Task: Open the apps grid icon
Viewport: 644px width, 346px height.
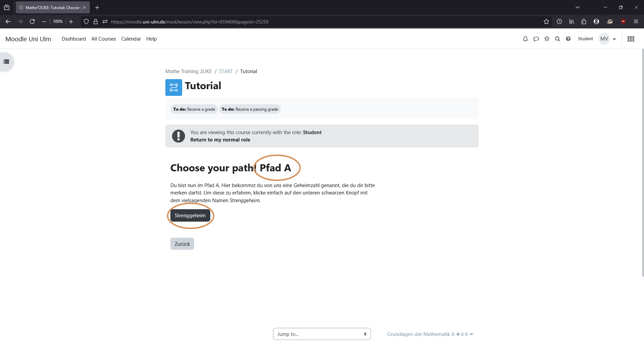Action: 631,39
